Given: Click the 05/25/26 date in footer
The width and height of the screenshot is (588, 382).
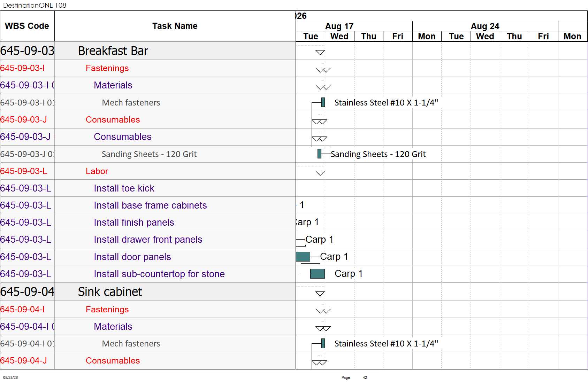Looking at the screenshot, I should click(10, 377).
